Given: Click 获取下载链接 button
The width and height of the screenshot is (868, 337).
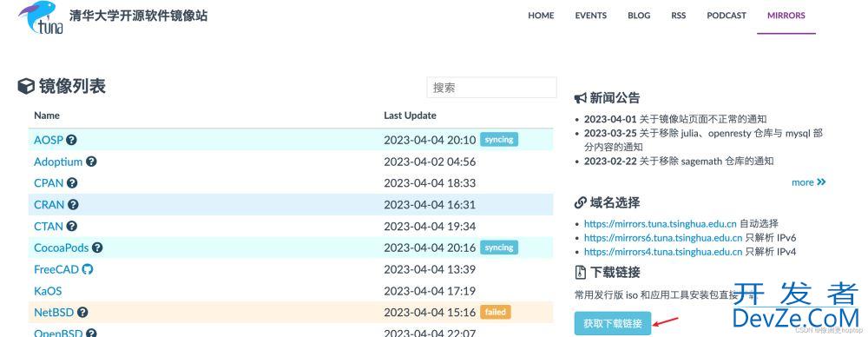Looking at the screenshot, I should [613, 323].
